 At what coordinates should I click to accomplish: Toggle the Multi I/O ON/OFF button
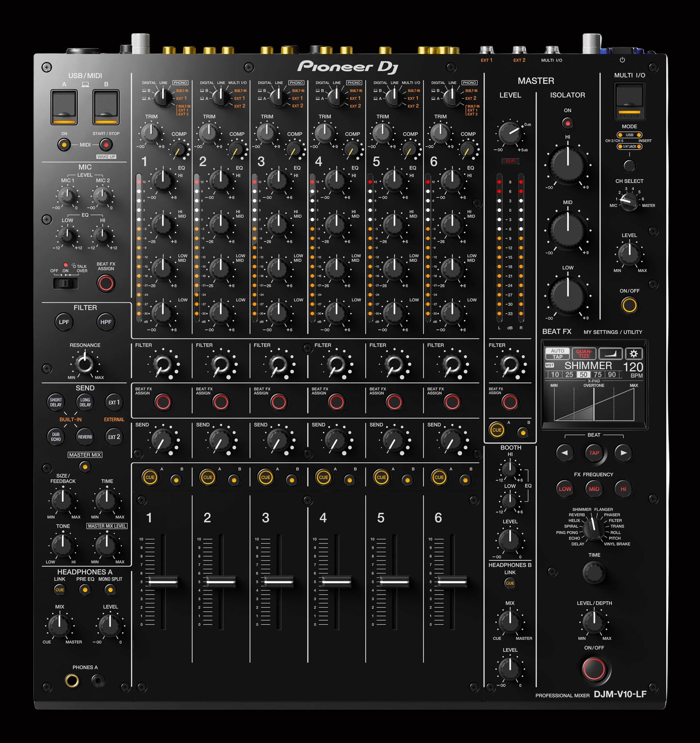(x=629, y=305)
